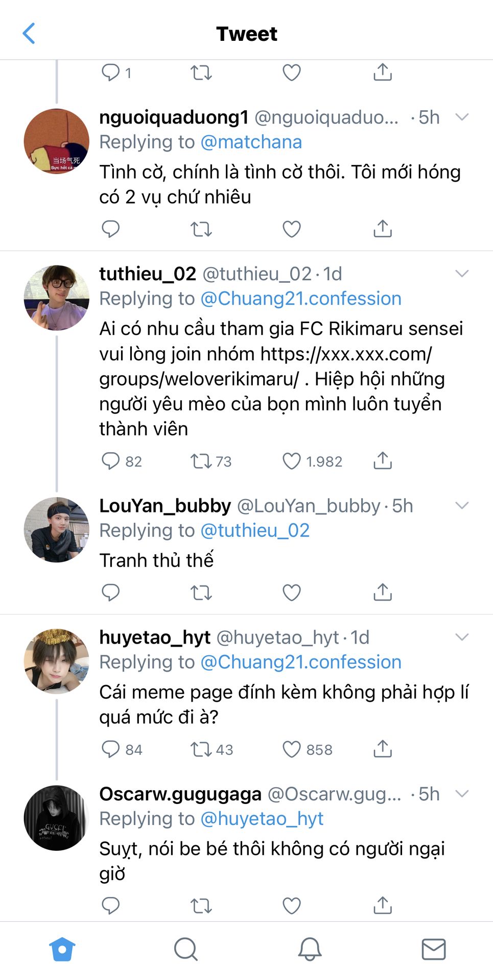
Task: Like tuthieu_02's tweet with 1.982 likes
Action: [x=292, y=461]
